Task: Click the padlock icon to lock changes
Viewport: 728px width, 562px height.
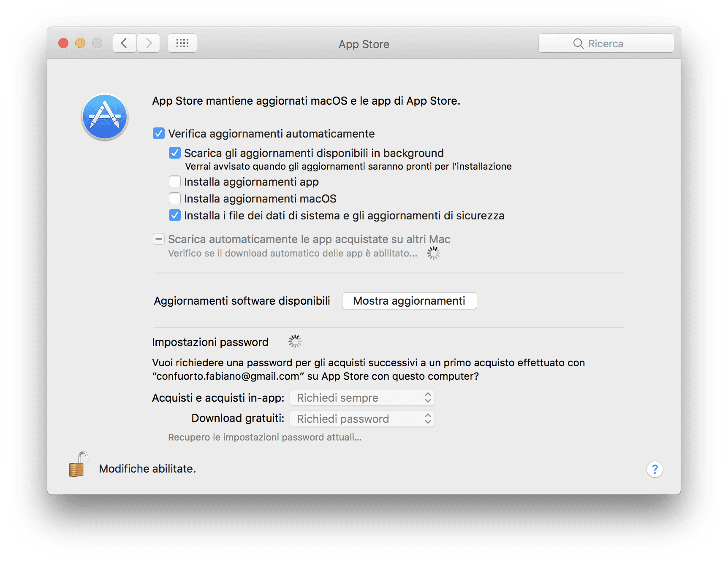Action: pos(78,465)
